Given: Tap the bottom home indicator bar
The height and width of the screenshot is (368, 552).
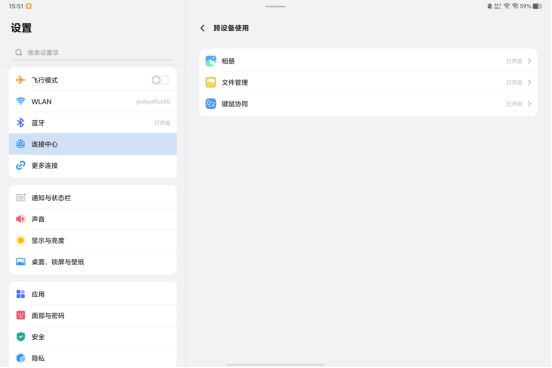Looking at the screenshot, I should (276, 365).
